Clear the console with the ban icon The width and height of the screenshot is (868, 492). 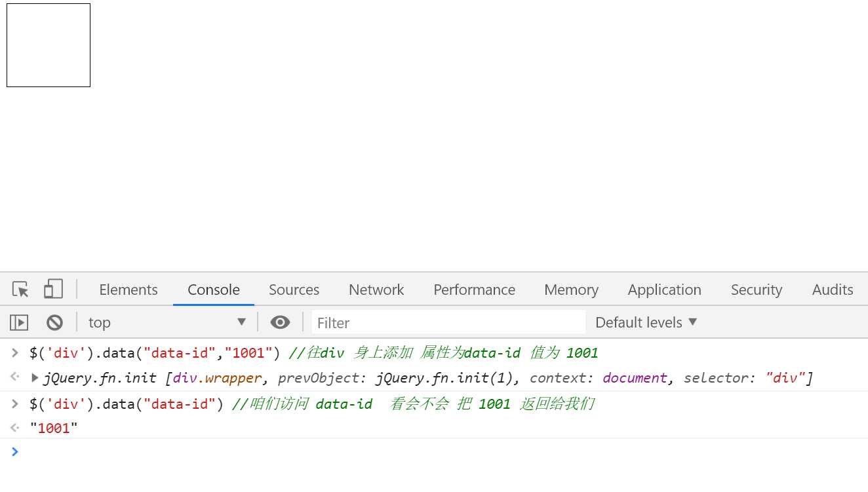point(54,322)
